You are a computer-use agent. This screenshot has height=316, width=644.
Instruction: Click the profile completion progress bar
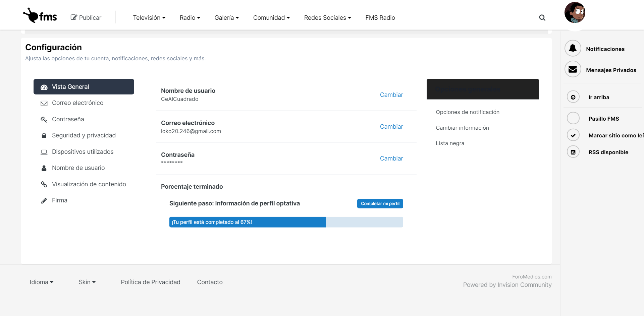click(x=286, y=222)
